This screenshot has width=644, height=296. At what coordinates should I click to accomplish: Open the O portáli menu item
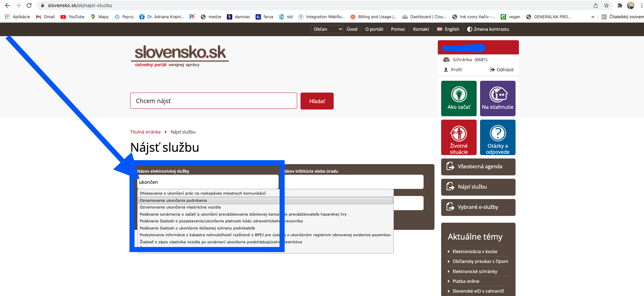click(x=374, y=29)
